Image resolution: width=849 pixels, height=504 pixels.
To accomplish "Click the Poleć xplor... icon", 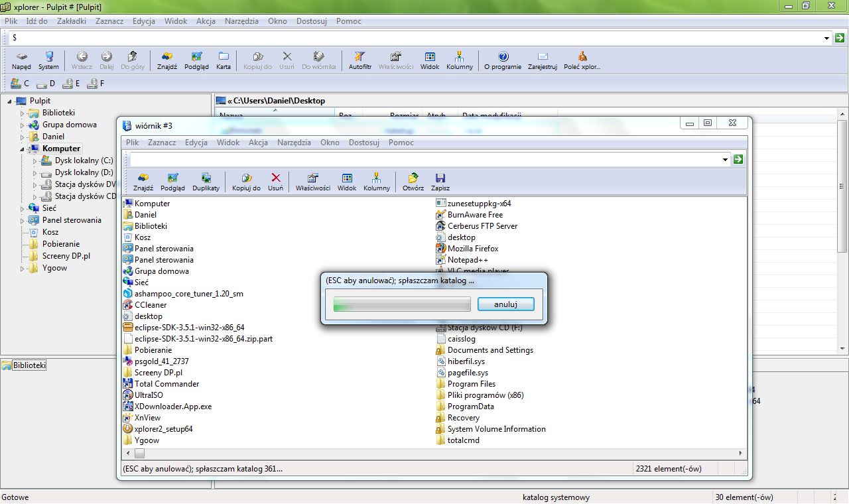I will [x=582, y=61].
